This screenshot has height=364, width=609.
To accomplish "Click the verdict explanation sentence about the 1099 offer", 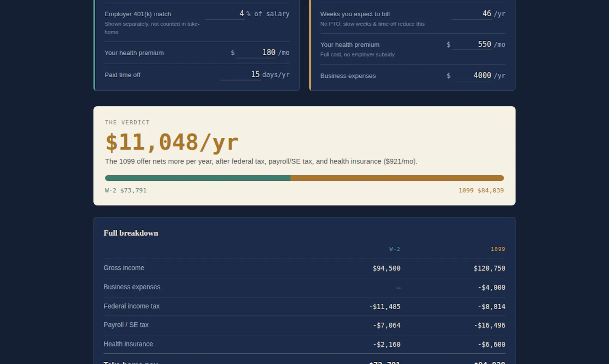I will point(261,161).
